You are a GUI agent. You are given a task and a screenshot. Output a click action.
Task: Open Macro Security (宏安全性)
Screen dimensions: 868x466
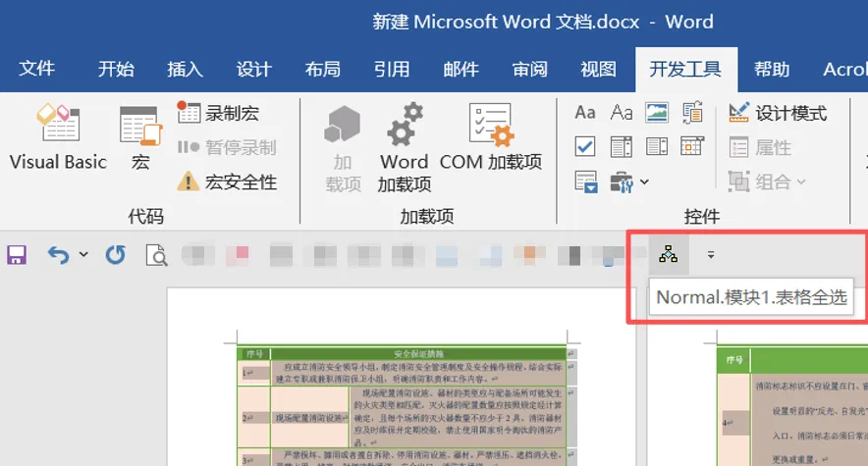tap(227, 181)
